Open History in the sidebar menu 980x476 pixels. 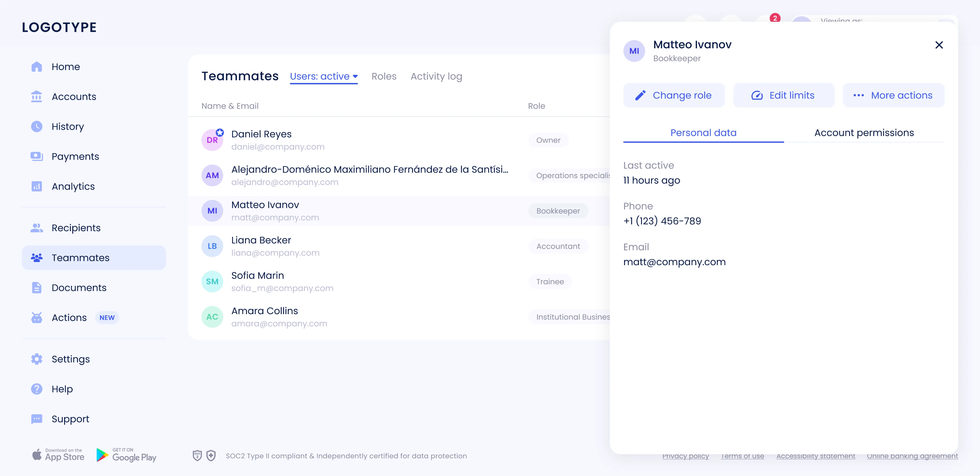pyautogui.click(x=94, y=127)
